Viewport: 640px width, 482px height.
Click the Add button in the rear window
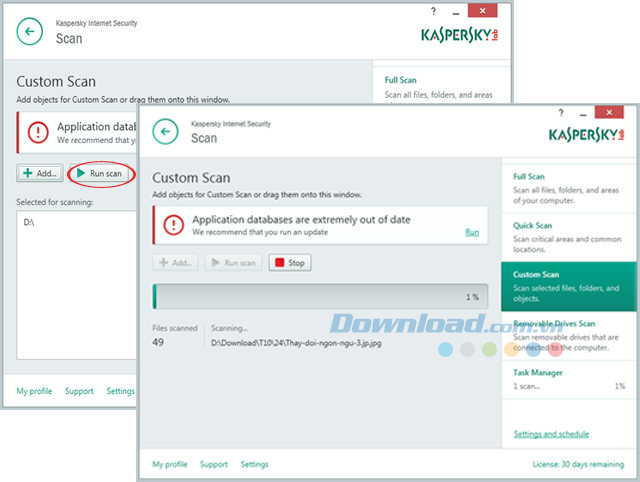[x=40, y=173]
